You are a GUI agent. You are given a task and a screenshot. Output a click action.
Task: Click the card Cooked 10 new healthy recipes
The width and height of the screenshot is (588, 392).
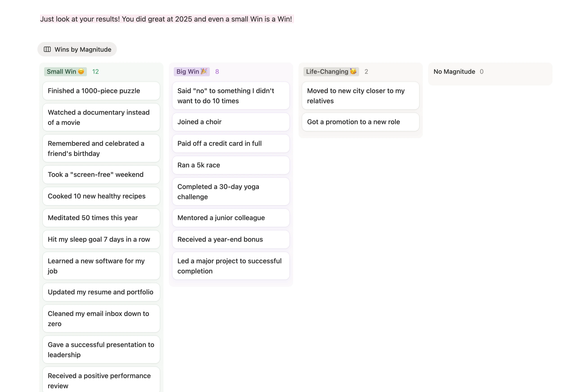point(101,196)
